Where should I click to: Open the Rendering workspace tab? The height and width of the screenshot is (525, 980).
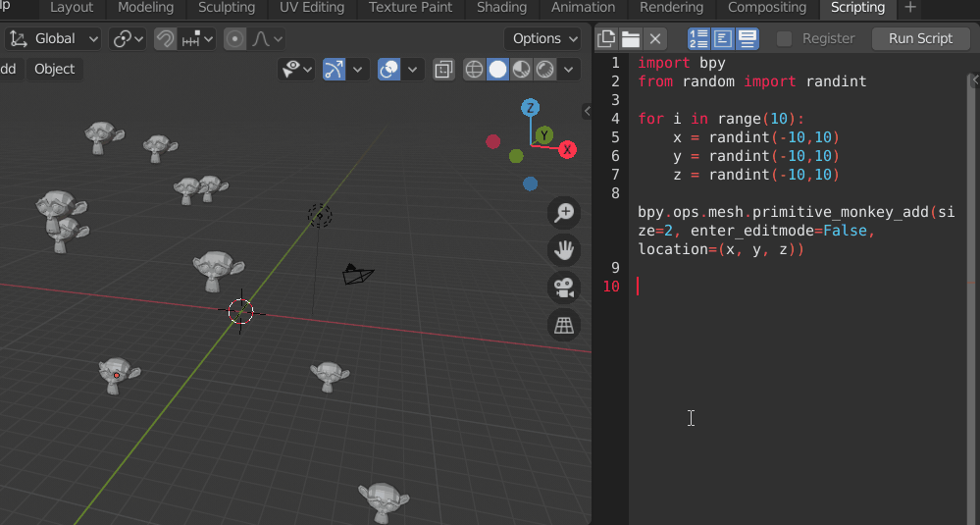coord(671,8)
